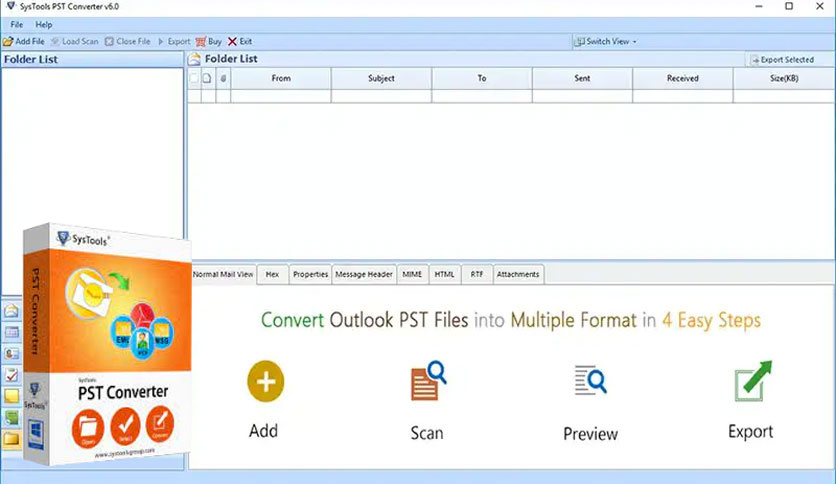Click the tasks checkmark sidebar icon
This screenshot has width=836, height=484.
(11, 375)
